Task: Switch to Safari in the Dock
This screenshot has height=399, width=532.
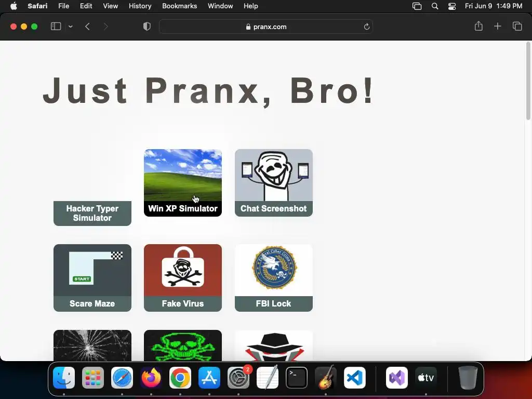Action: [122, 378]
